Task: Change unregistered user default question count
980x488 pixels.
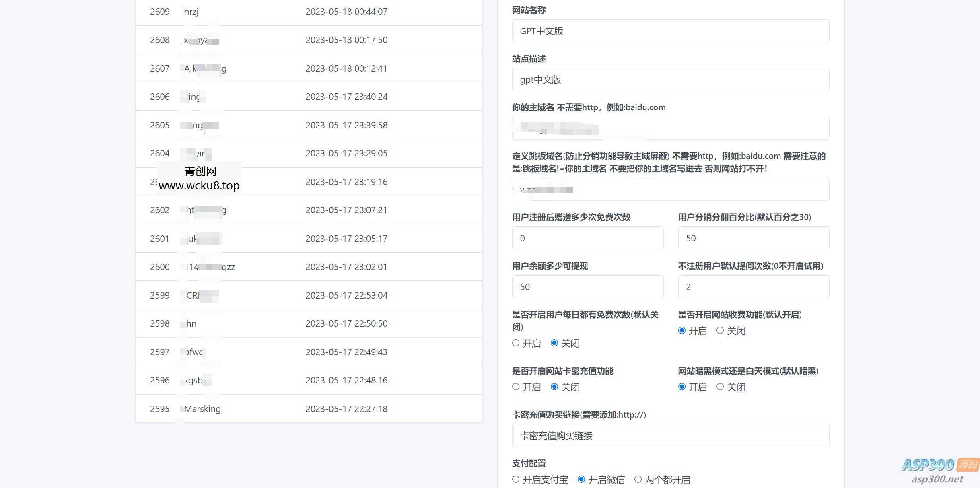Action: tap(753, 286)
